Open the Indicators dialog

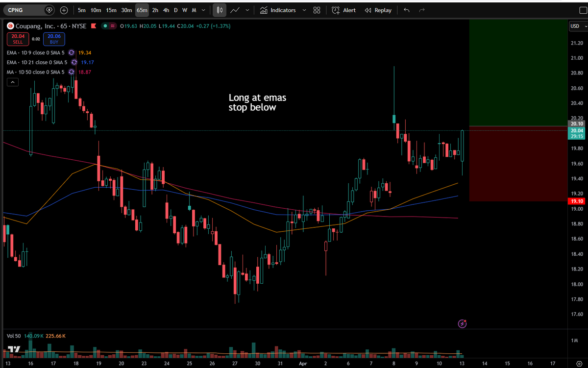click(278, 10)
